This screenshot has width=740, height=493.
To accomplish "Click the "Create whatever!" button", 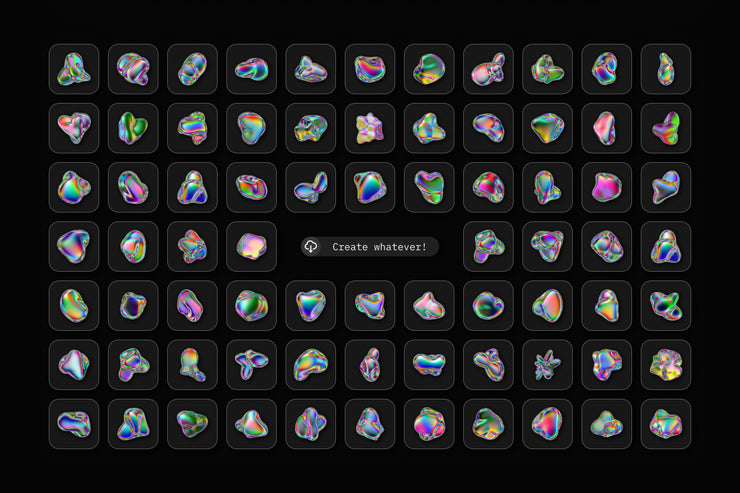I will point(370,247).
